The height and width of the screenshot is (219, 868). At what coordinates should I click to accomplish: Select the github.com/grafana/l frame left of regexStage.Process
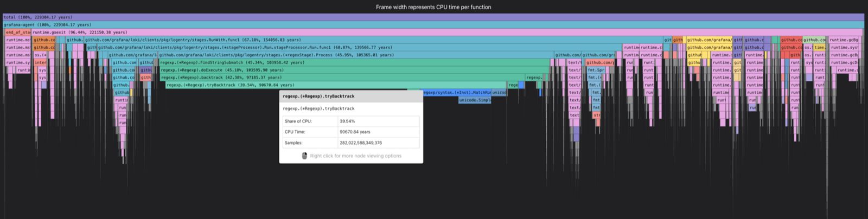pyautogui.click(x=132, y=55)
